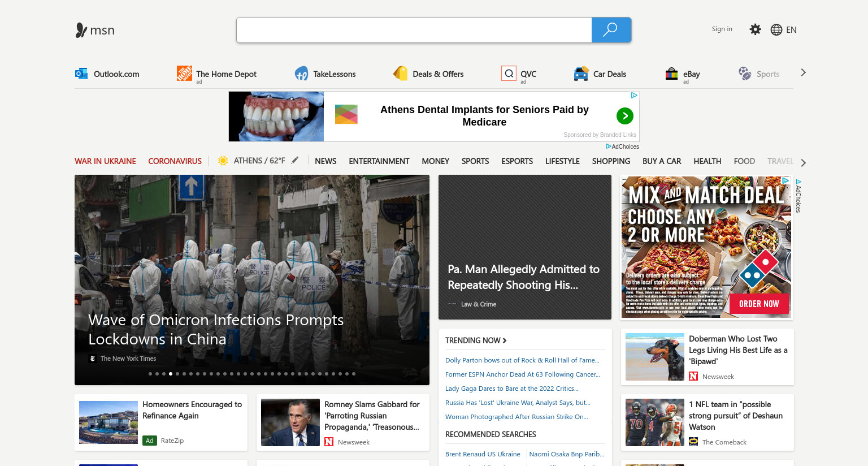Click the AdChoices icon below banner ad
This screenshot has height=466, width=868.
point(609,146)
